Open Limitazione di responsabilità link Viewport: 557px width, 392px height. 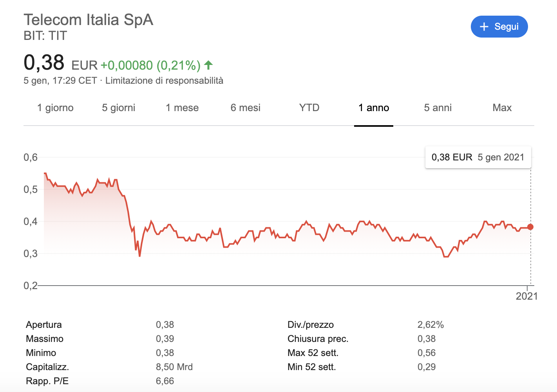(164, 81)
